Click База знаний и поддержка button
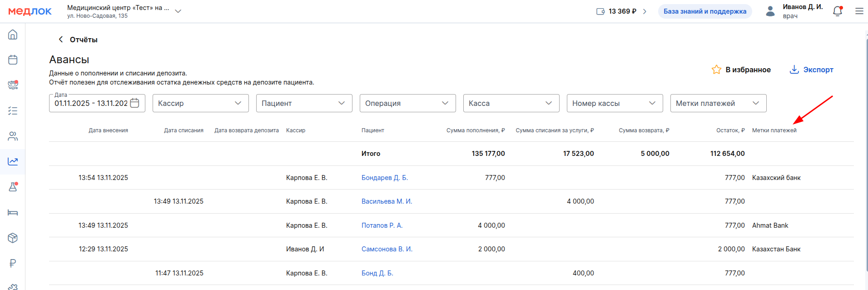The image size is (868, 290). pyautogui.click(x=704, y=11)
